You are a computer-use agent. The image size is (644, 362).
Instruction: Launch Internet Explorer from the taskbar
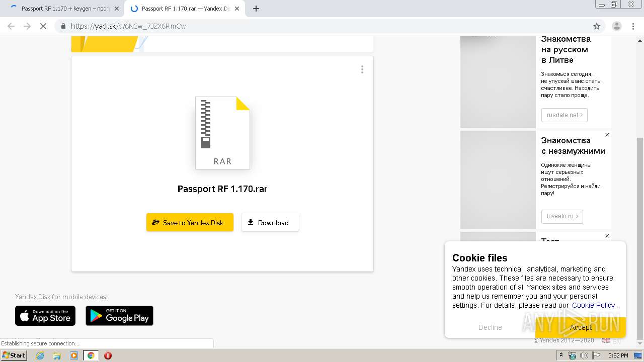(x=40, y=355)
